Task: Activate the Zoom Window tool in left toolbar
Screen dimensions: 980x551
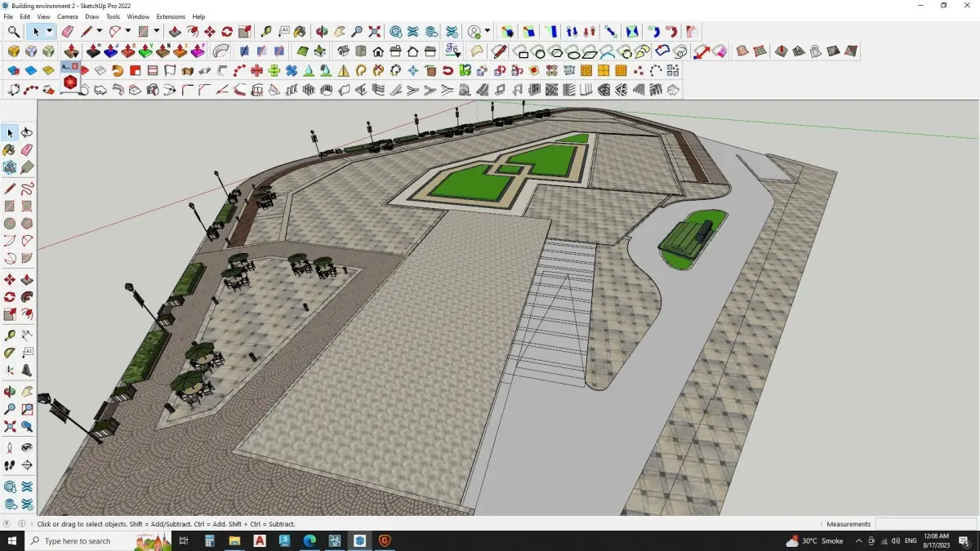Action: tap(27, 409)
